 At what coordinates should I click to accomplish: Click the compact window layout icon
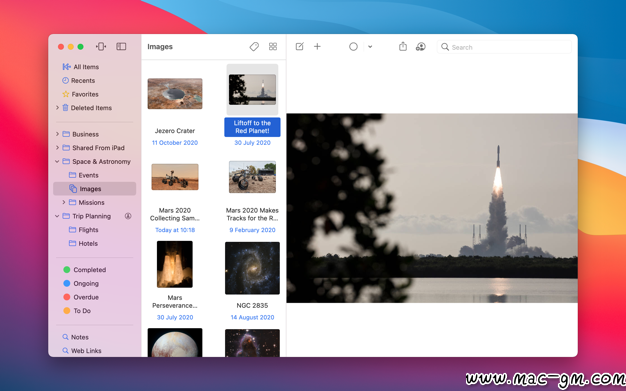pyautogui.click(x=101, y=47)
